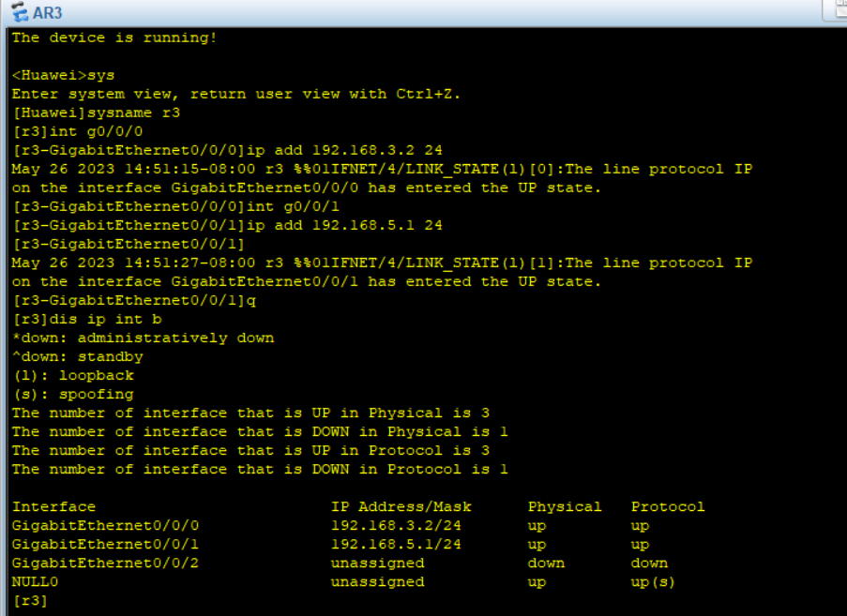Click the IP address 192.168.3.2/24 in table
The height and width of the screenshot is (616, 847).
pyautogui.click(x=396, y=525)
